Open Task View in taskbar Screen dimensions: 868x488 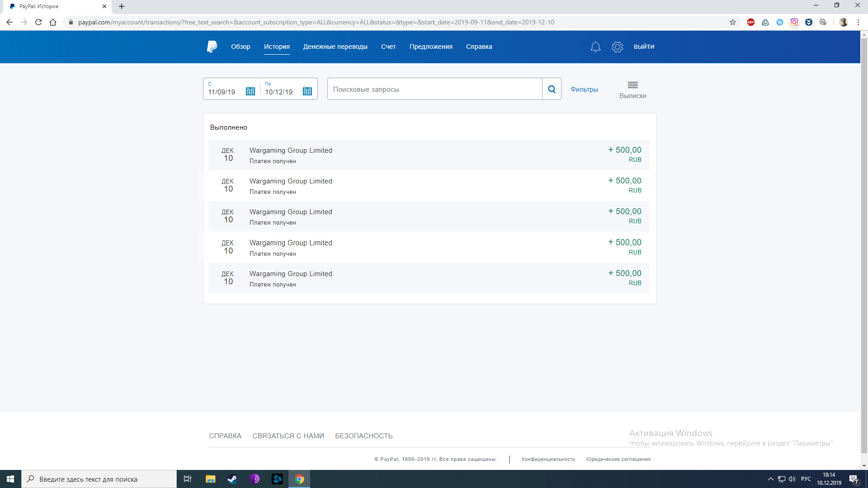coord(187,479)
